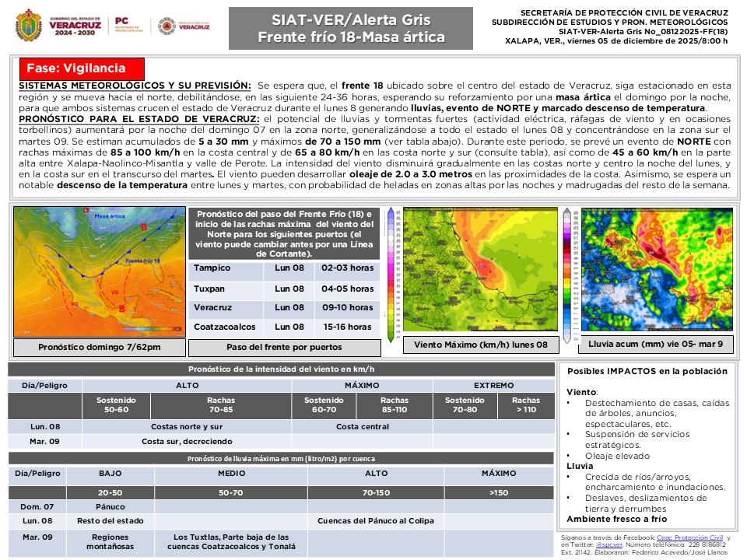Click the Cuencas del Pánuco al Colipa cell
Screen dimensions: 747x560
coord(375,520)
